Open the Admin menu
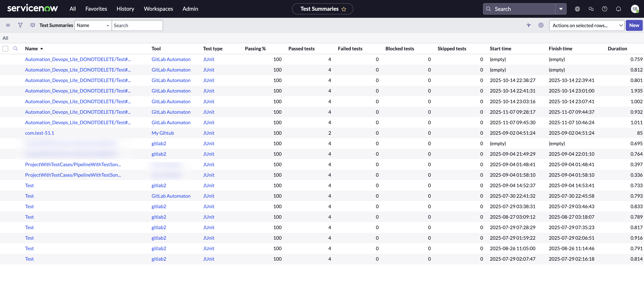This screenshot has height=281, width=644. [190, 9]
